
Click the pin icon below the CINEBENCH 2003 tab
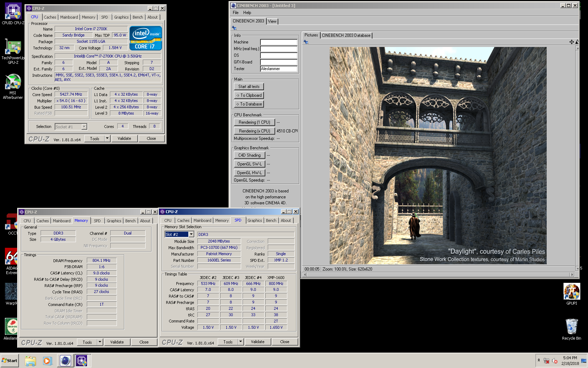tap(234, 28)
